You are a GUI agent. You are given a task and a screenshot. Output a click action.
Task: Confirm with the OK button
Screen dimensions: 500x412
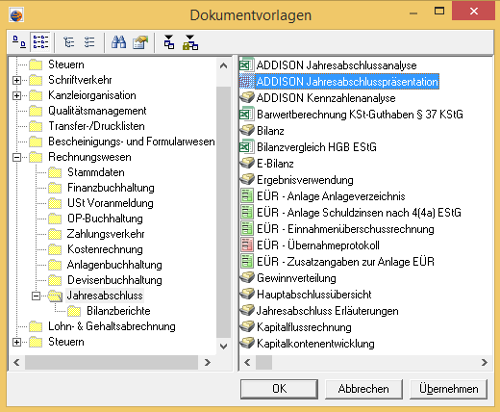click(x=279, y=389)
